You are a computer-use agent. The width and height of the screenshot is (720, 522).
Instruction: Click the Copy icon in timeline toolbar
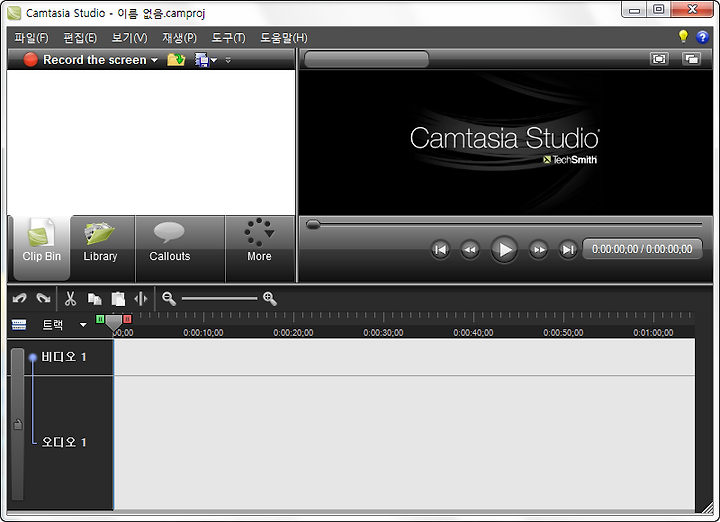[x=95, y=299]
